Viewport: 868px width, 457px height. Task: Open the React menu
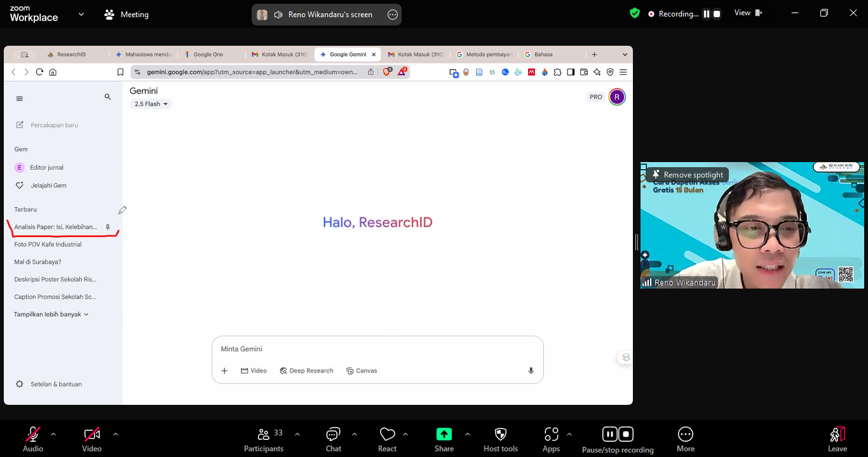point(388,439)
